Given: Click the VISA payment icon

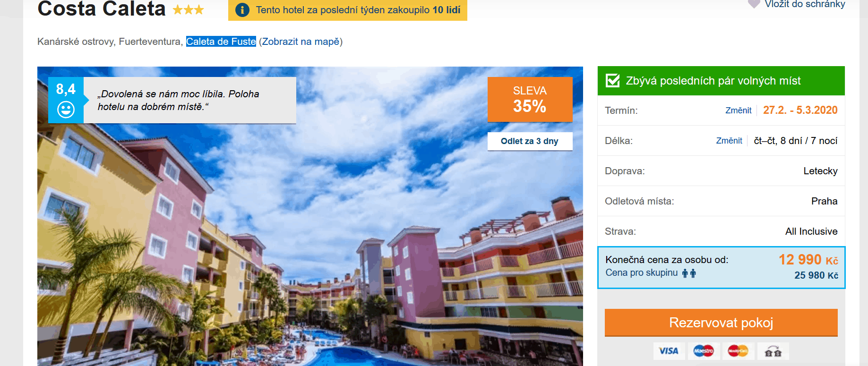Looking at the screenshot, I should [669, 351].
